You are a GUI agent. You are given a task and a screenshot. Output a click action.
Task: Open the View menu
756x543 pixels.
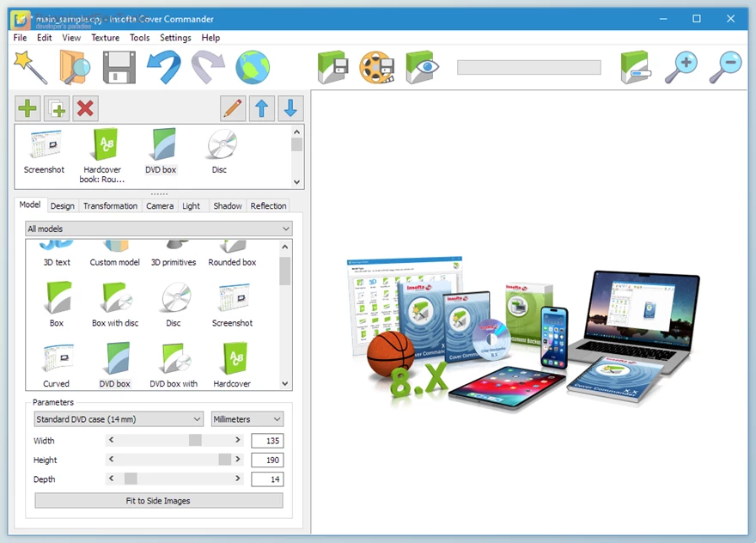(71, 38)
